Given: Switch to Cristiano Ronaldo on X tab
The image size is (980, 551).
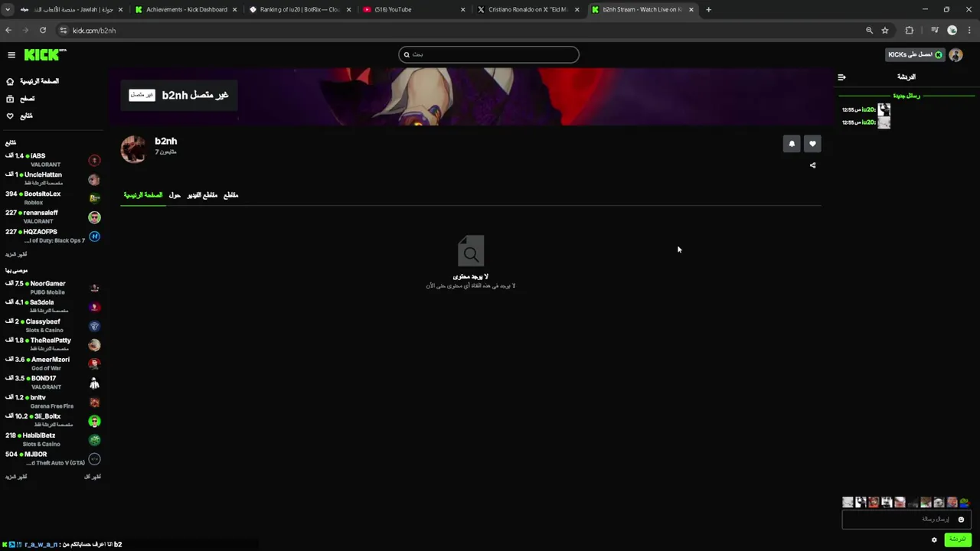Looking at the screenshot, I should [528, 10].
